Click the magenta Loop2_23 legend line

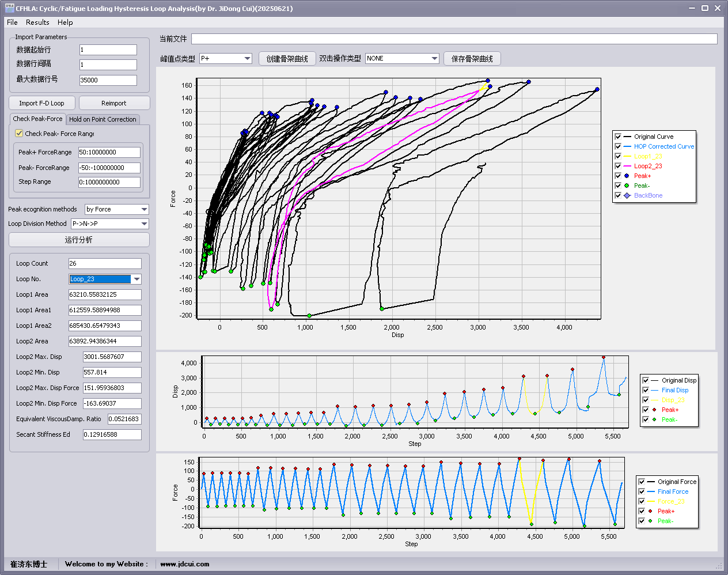pyautogui.click(x=627, y=166)
